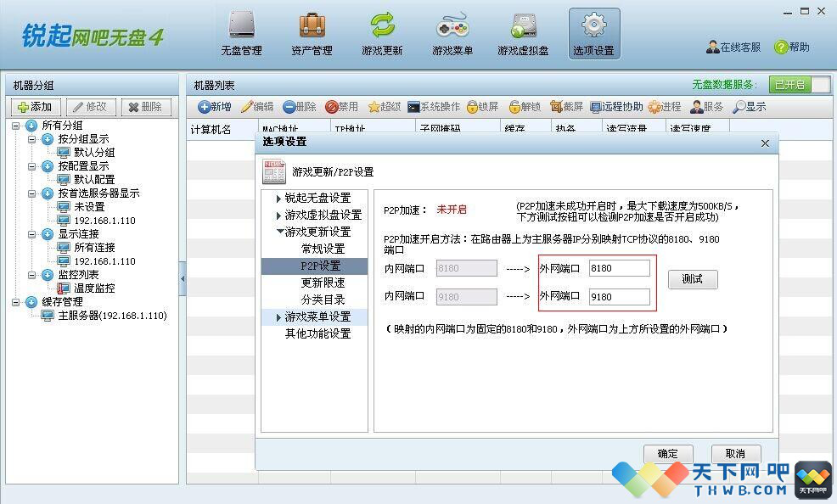The height and width of the screenshot is (504, 837).
Task: Open 游戏菜单 game menu section
Action: (x=452, y=34)
